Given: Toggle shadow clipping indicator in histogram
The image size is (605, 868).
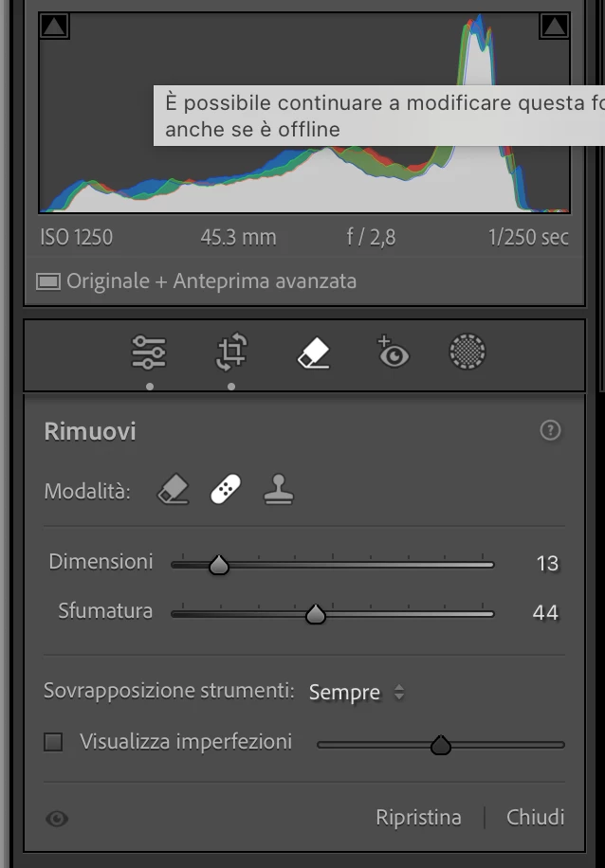Looking at the screenshot, I should tap(54, 26).
